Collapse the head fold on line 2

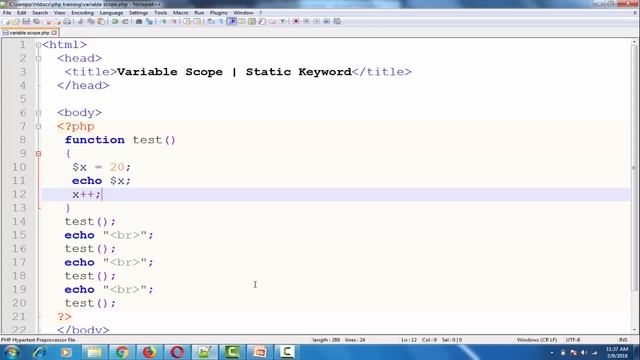pyautogui.click(x=38, y=58)
